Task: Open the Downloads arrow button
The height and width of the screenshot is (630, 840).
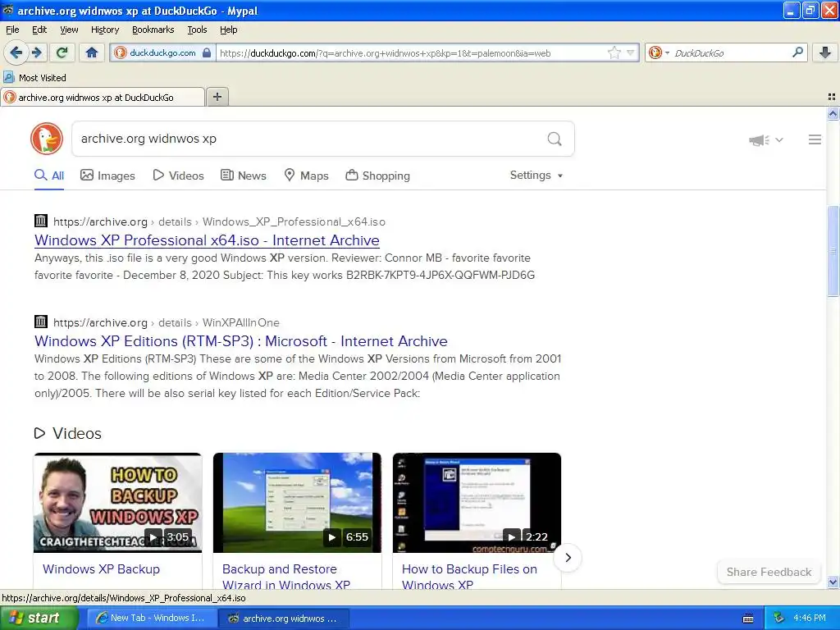Action: [x=825, y=52]
